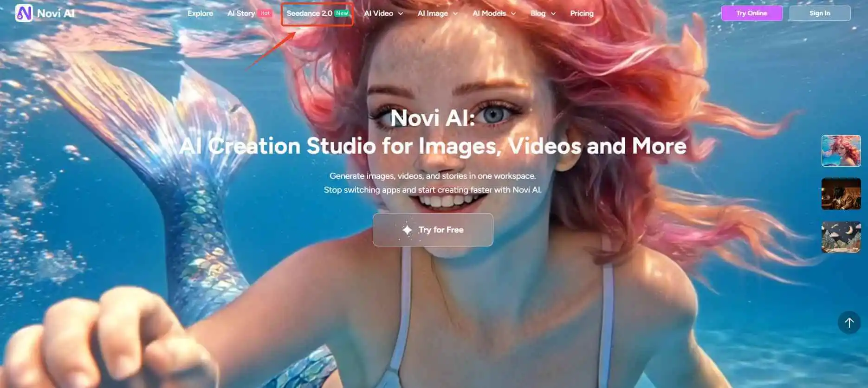
Task: Expand the AI Video dropdown chevron
Action: (x=401, y=13)
